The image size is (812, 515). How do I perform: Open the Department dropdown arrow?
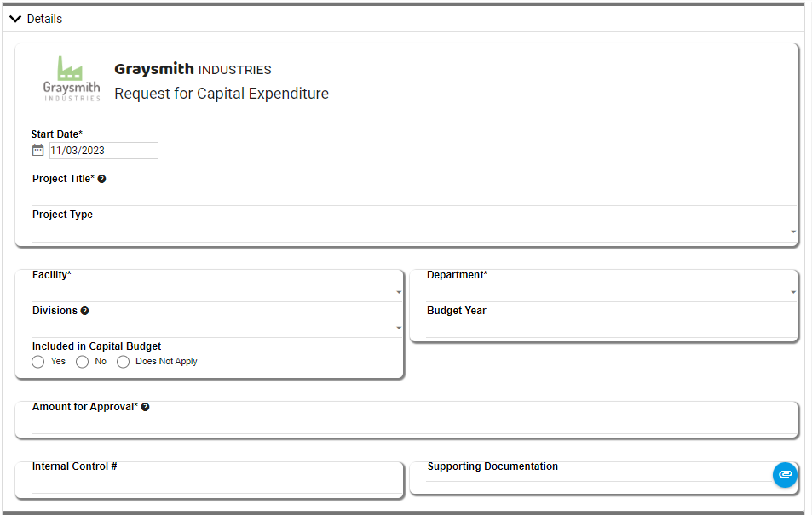tap(793, 293)
